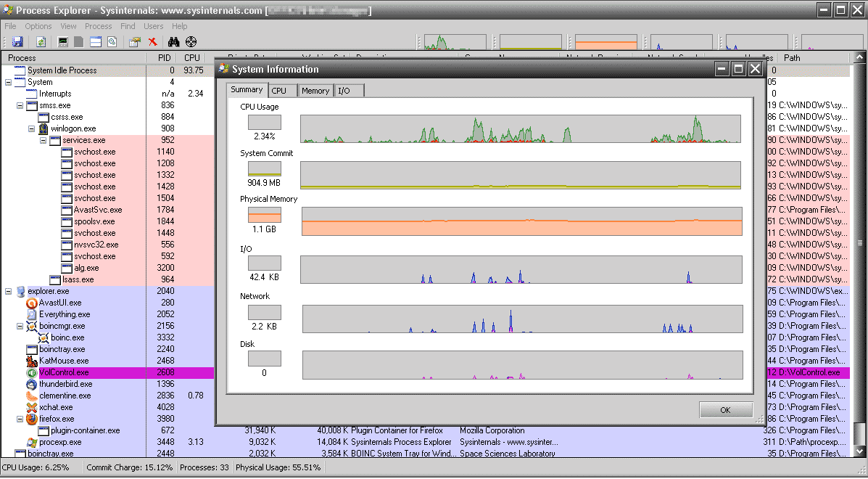Collapse the services.exe process tree
This screenshot has width=868, height=479.
44,140
